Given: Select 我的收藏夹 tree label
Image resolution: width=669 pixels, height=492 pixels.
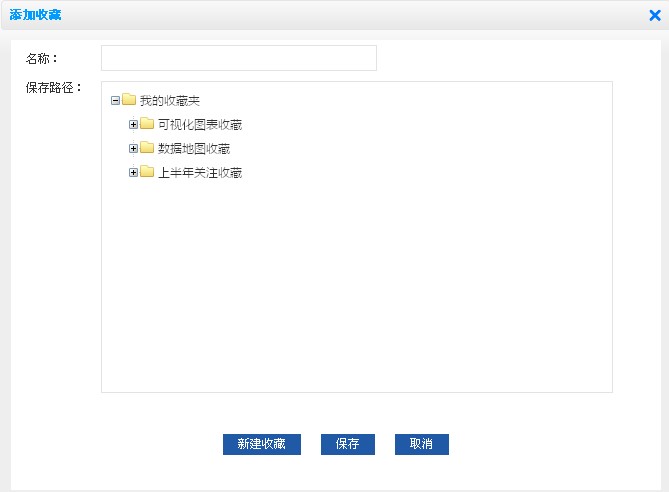Looking at the screenshot, I should tap(170, 101).
